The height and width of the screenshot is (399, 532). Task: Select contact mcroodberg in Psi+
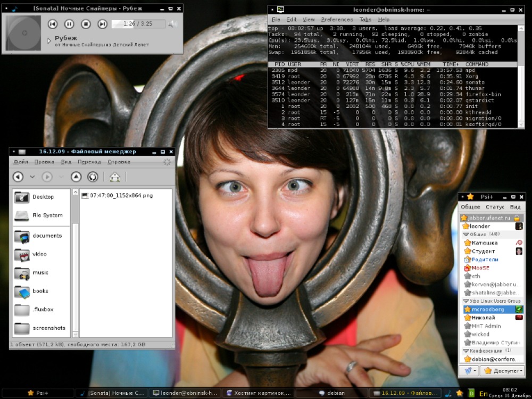click(x=493, y=310)
